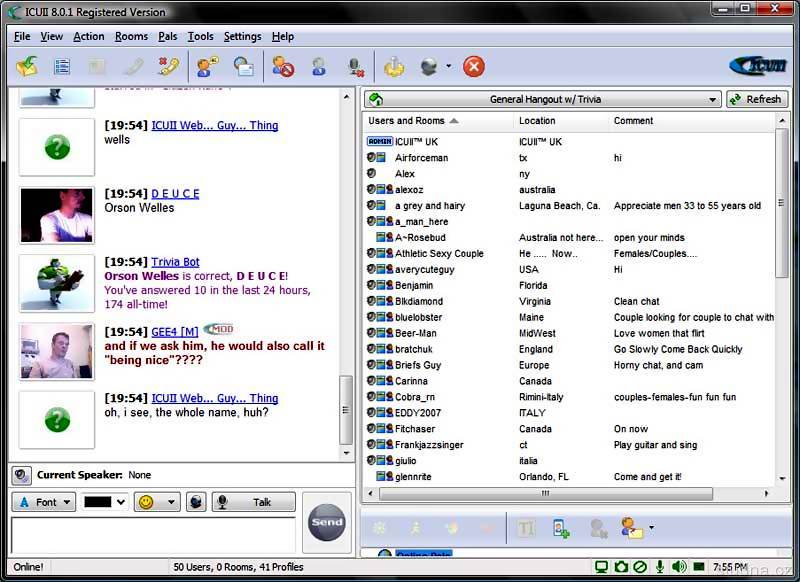Expand the Font dropdown

coord(44,502)
